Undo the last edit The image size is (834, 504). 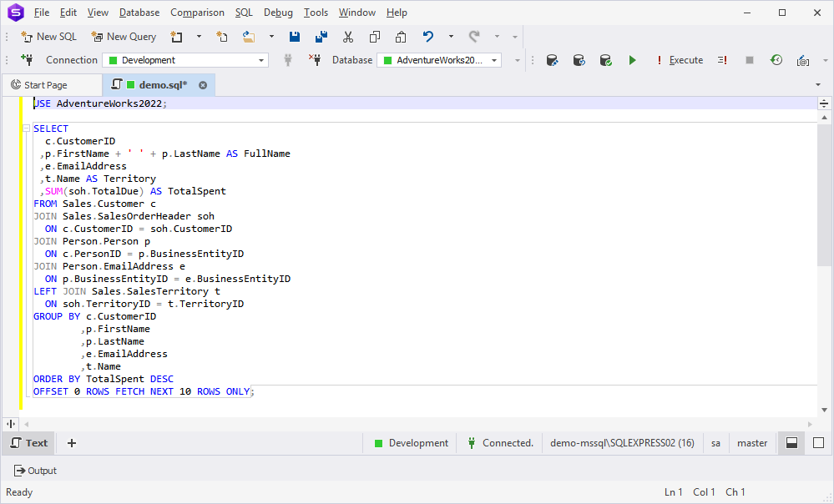(x=428, y=37)
